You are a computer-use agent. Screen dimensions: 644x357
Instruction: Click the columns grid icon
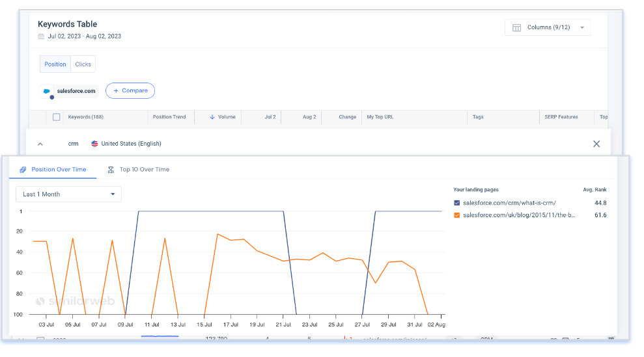click(x=516, y=27)
